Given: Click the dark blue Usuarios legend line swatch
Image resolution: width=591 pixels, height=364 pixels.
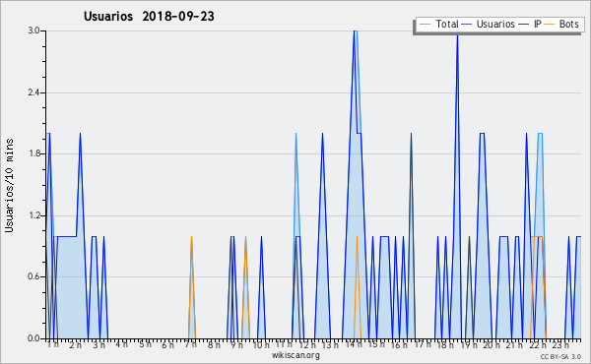Looking at the screenshot, I should pos(467,25).
